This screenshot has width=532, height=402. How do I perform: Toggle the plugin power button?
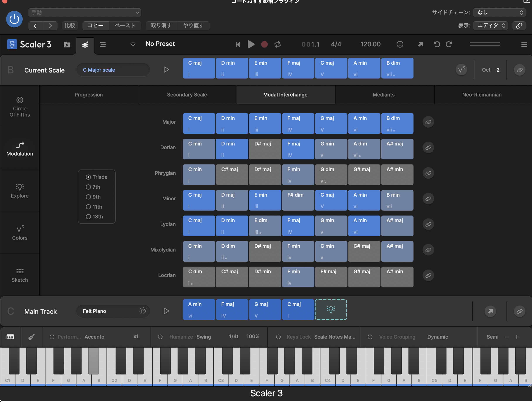coord(14,19)
